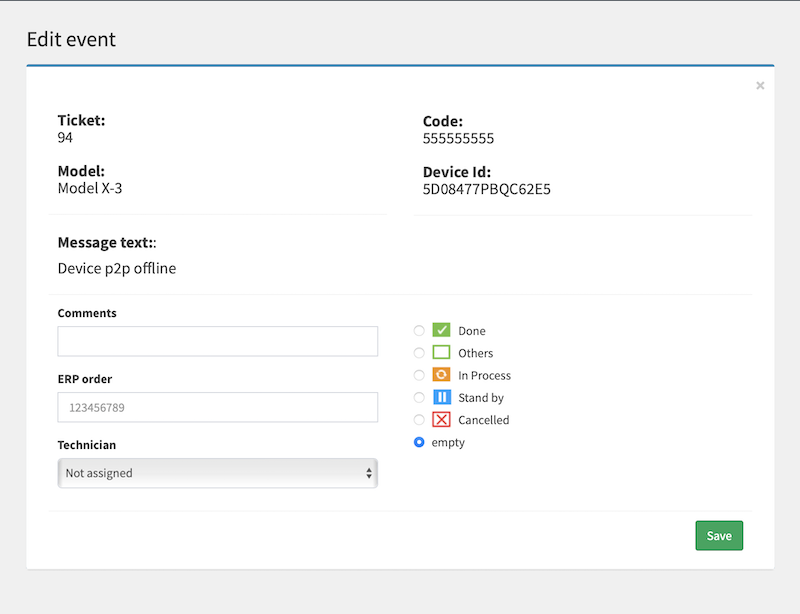
Task: Choose the In Process radio button
Action: 419,375
